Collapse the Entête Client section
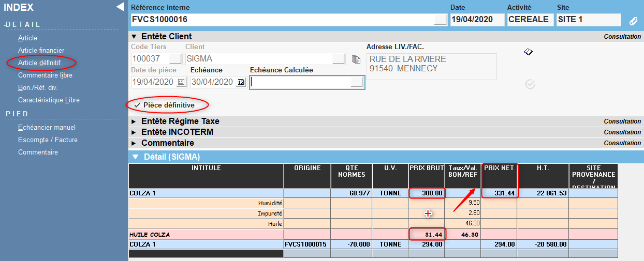Image resolution: width=644 pixels, height=261 pixels. point(135,37)
